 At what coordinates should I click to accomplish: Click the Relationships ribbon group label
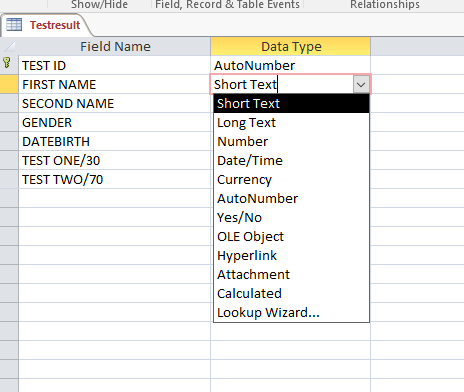[x=385, y=4]
